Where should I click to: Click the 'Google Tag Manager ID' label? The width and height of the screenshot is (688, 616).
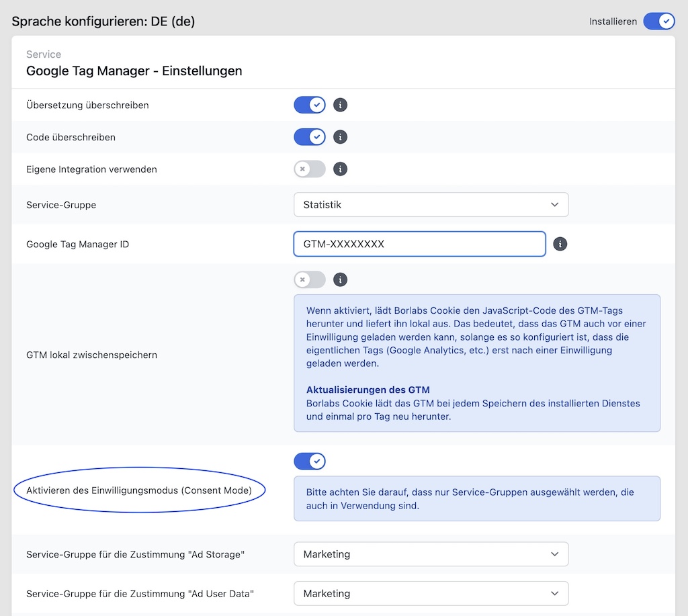click(78, 245)
